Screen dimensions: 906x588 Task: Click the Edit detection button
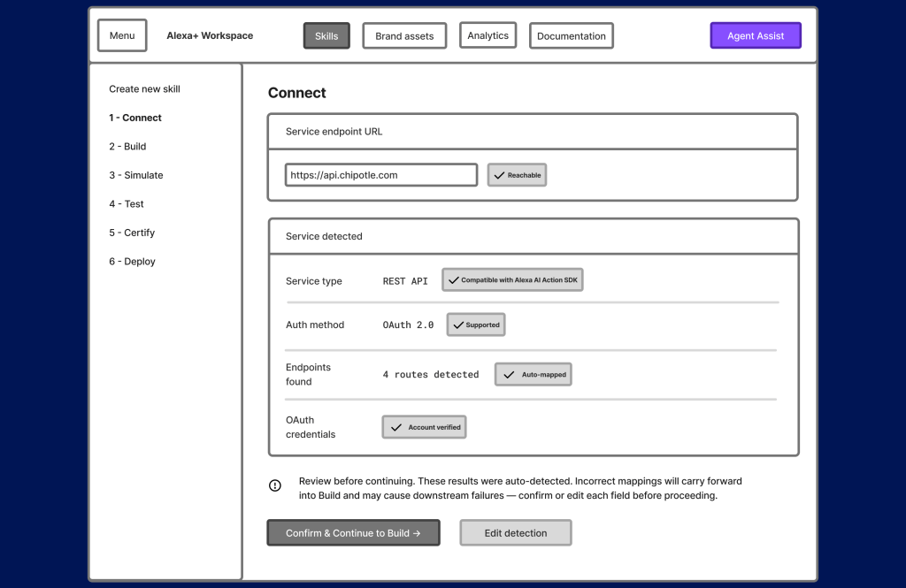(x=515, y=532)
